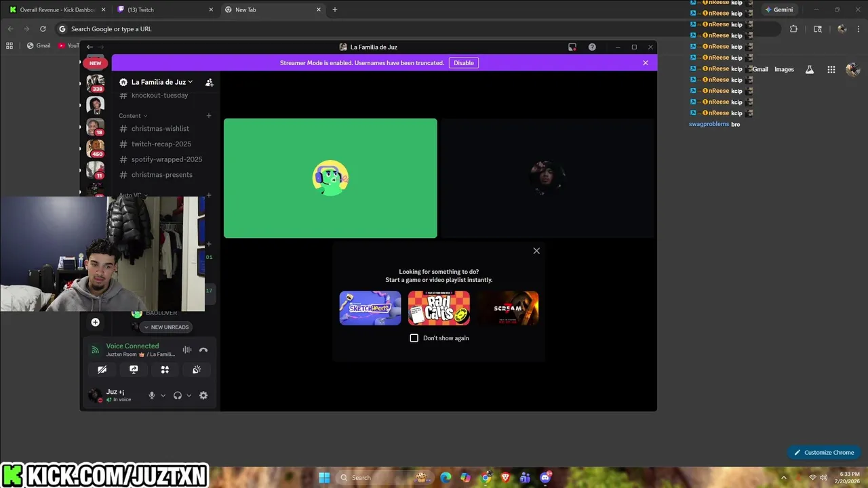Launch the Scream video playlist
Viewport: 868px width, 488px height.
[x=508, y=308]
